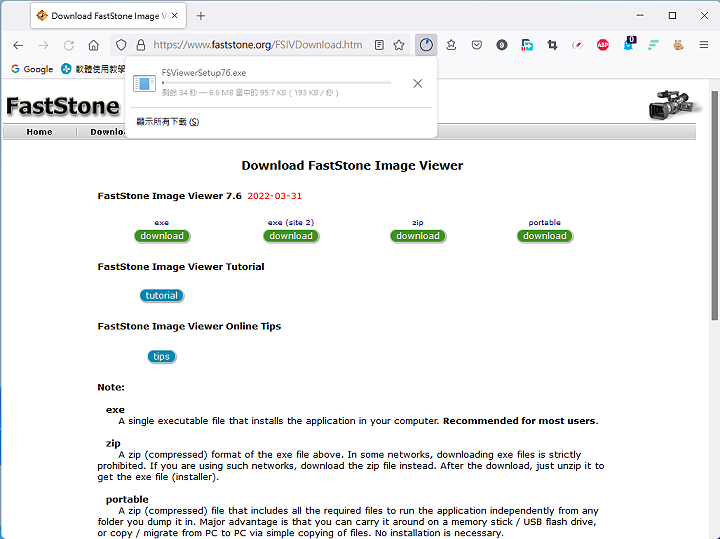Download the exe installer
Viewport: 720px width, 539px height.
162,236
